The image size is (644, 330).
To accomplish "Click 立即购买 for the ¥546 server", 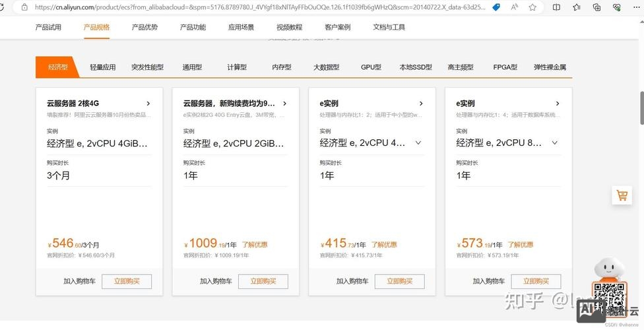I will tap(127, 281).
